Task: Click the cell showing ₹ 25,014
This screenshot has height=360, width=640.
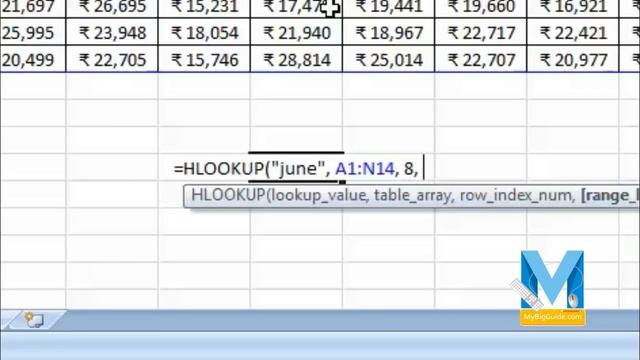Action: point(389,59)
